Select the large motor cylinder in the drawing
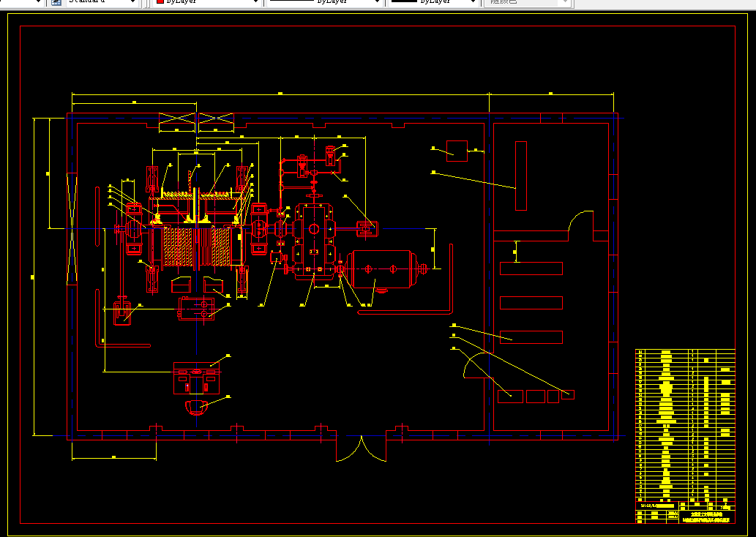This screenshot has height=537, width=756. coord(385,269)
